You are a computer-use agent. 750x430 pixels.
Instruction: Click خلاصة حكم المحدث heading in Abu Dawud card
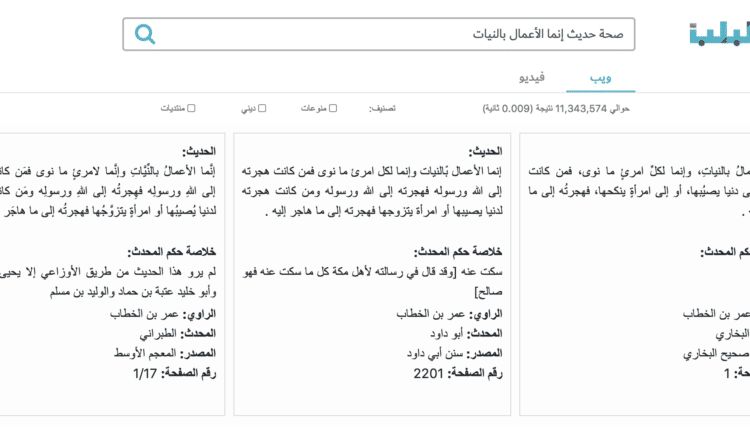tap(458, 252)
